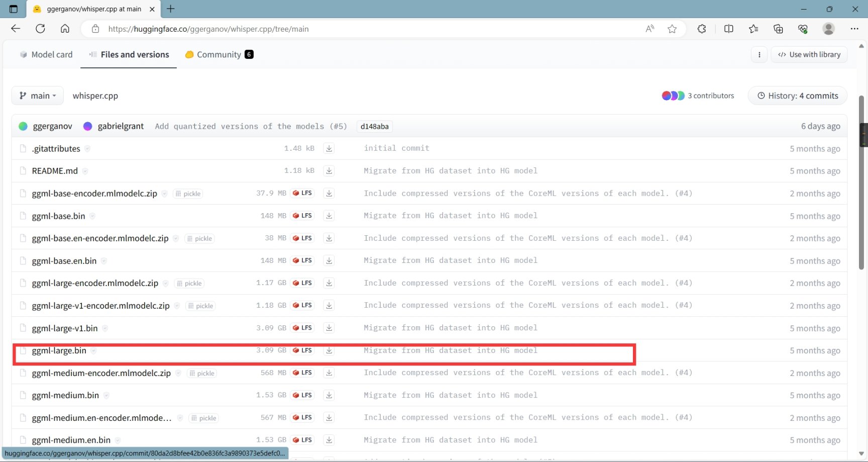
Task: Download ggml-large-encoder.mlmodelc.zip
Action: pyautogui.click(x=329, y=283)
